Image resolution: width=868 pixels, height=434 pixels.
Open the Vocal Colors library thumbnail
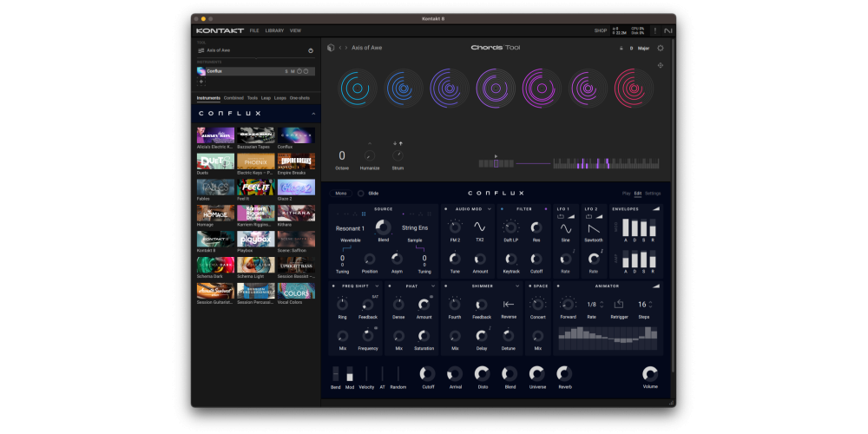point(296,291)
